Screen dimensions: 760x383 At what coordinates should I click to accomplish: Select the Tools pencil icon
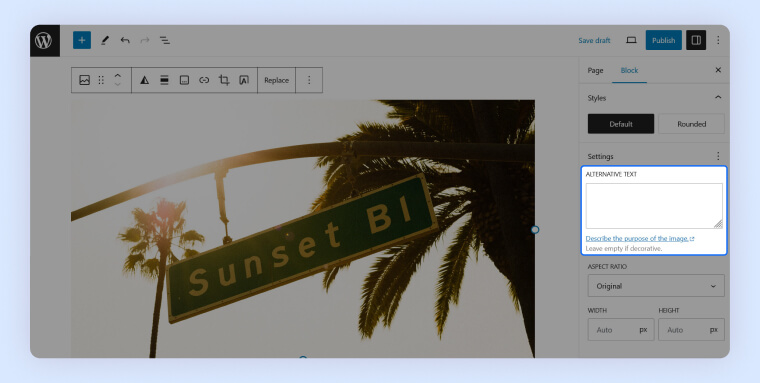105,40
